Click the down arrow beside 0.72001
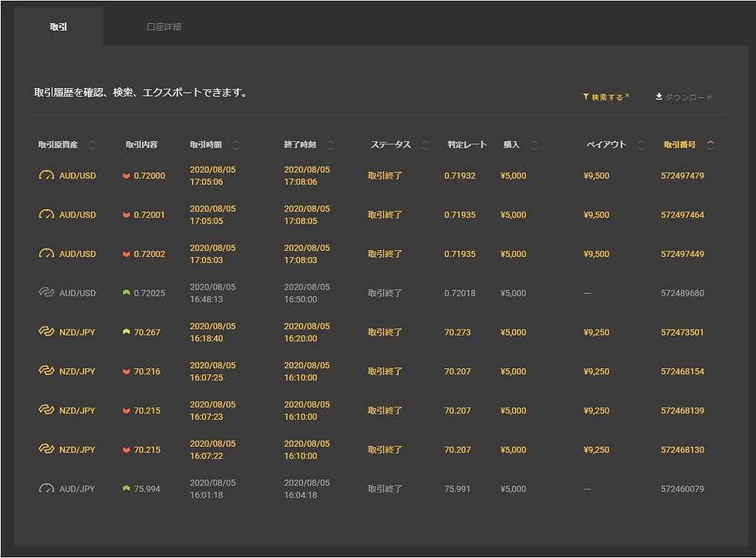 click(127, 215)
